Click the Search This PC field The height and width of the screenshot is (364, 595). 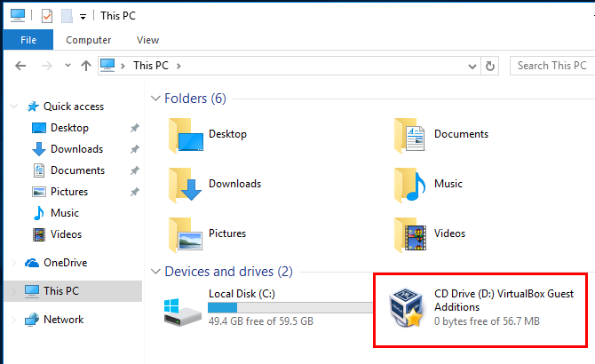551,65
